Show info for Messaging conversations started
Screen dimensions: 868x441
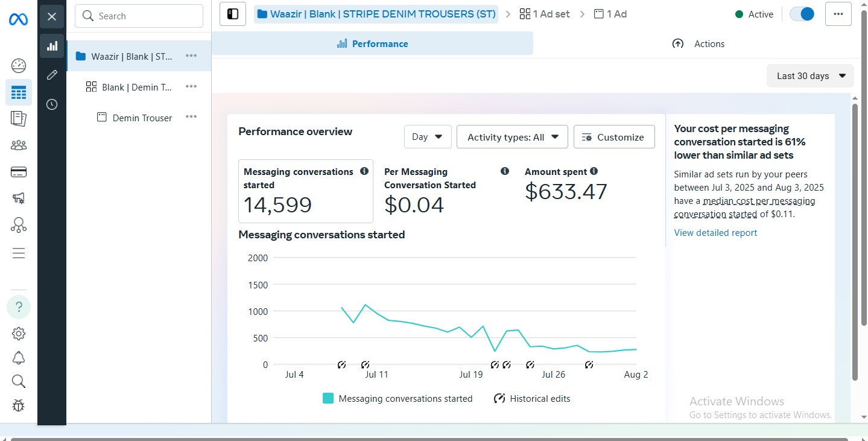pyautogui.click(x=364, y=171)
